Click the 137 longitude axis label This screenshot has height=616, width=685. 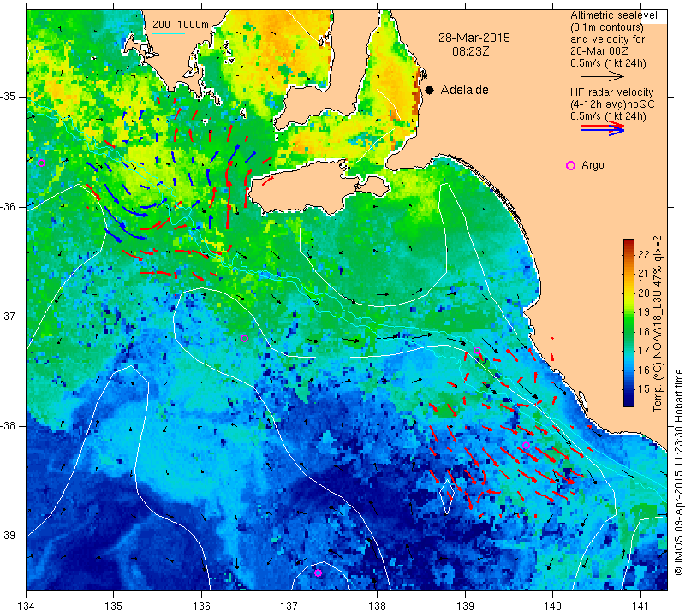pos(289,607)
